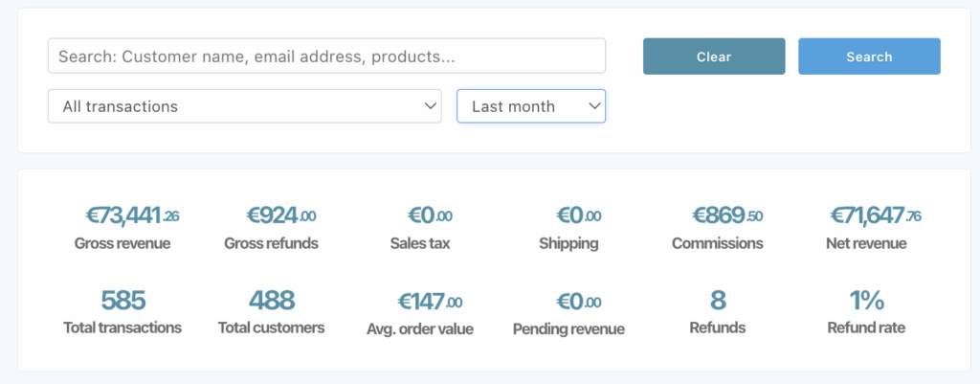Click the blue Search button

tap(869, 56)
